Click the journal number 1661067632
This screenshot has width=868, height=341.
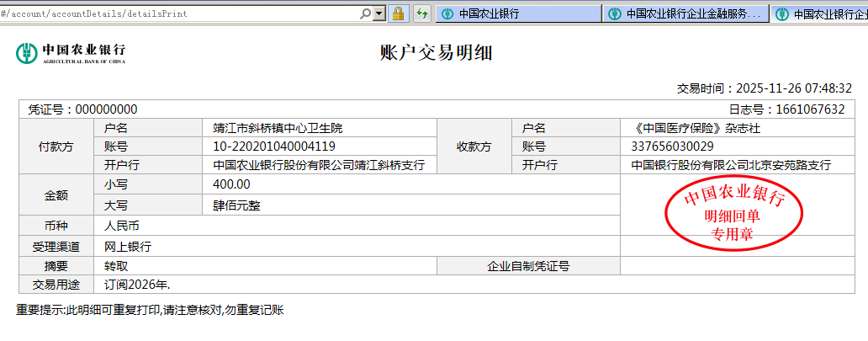tap(798, 109)
